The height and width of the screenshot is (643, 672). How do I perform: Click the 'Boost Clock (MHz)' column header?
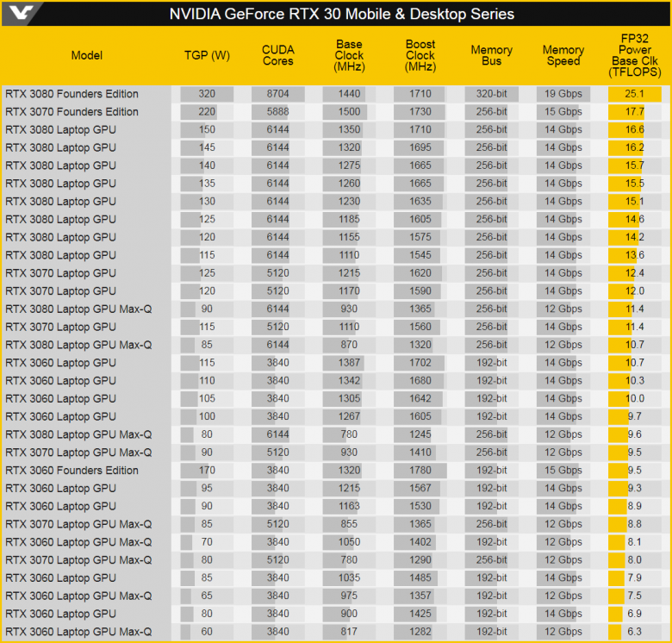(x=420, y=55)
